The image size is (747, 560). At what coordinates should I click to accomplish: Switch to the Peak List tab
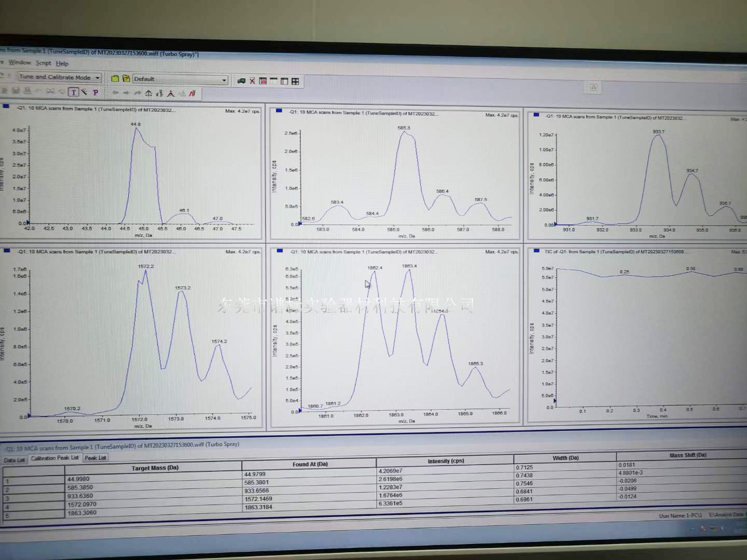click(x=95, y=458)
